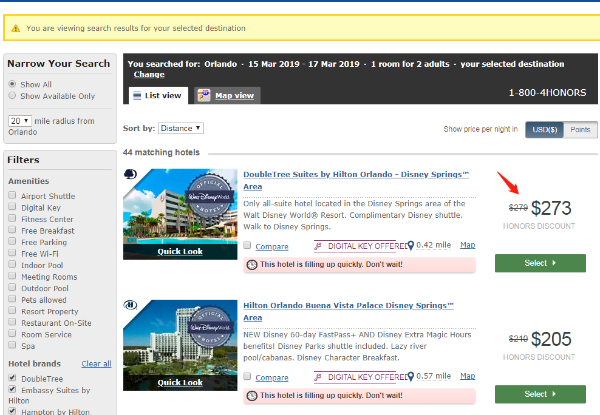Tick the Free Breakfast checkbox
600x415 pixels.
pos(12,229)
